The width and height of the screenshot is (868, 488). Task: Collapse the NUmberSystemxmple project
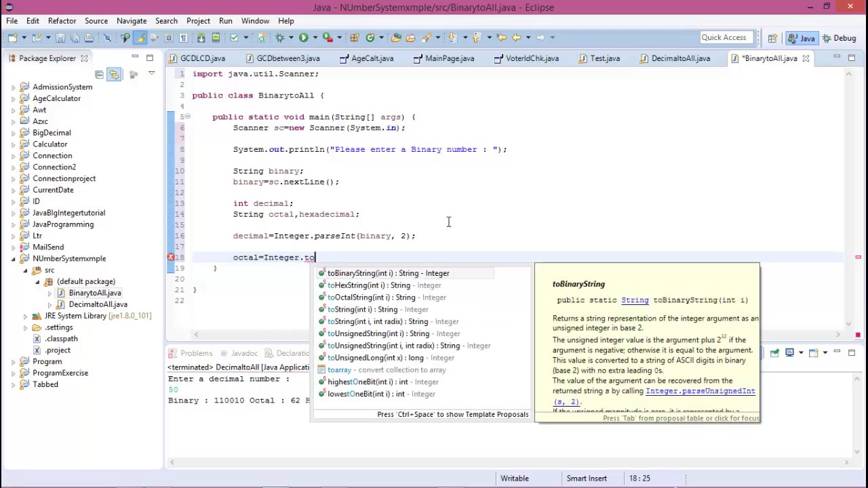point(13,258)
